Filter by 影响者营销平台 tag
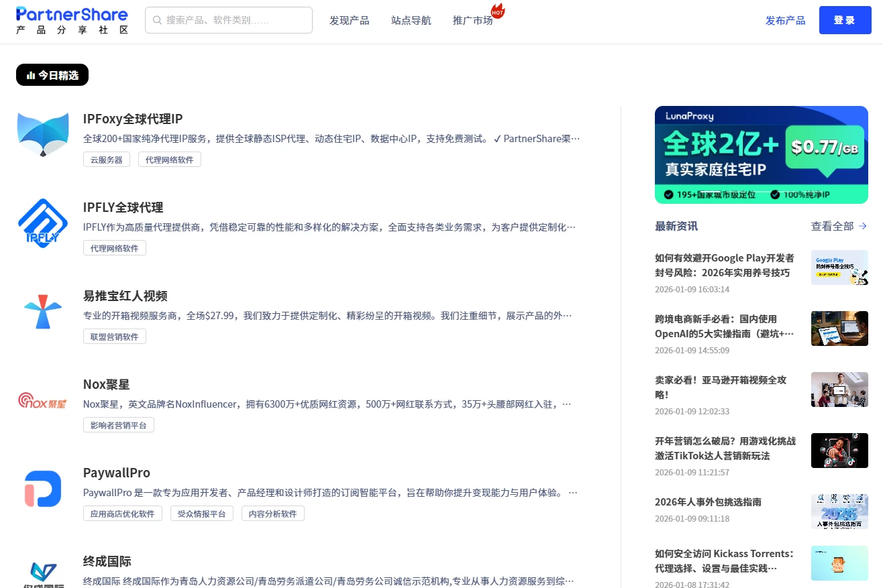 point(119,425)
